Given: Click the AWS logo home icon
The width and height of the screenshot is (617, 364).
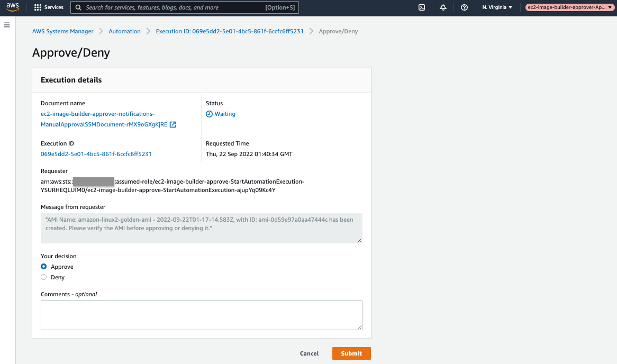Looking at the screenshot, I should pyautogui.click(x=13, y=7).
